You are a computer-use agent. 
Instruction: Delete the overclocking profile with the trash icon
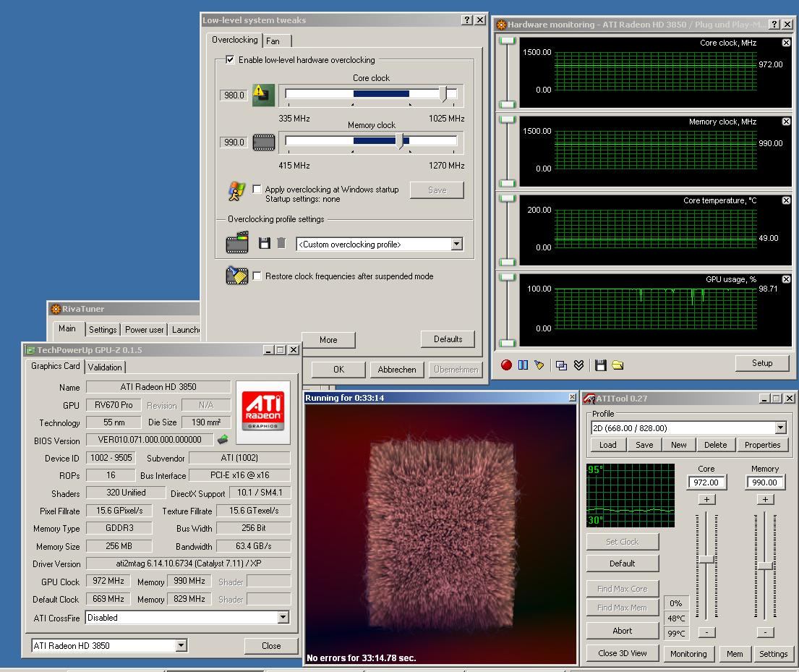click(281, 243)
